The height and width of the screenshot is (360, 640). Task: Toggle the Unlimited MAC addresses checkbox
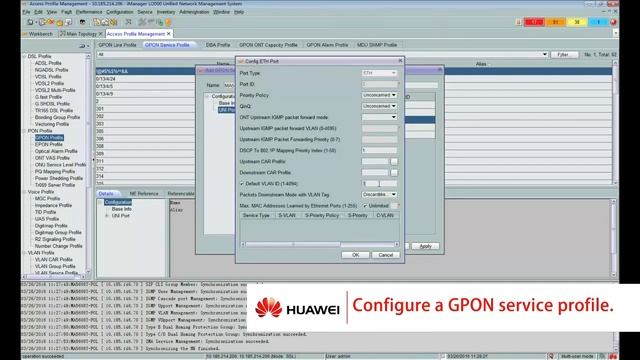[x=365, y=206]
